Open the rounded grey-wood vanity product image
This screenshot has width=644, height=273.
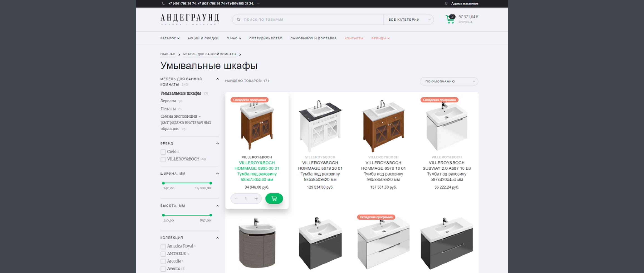(x=257, y=244)
